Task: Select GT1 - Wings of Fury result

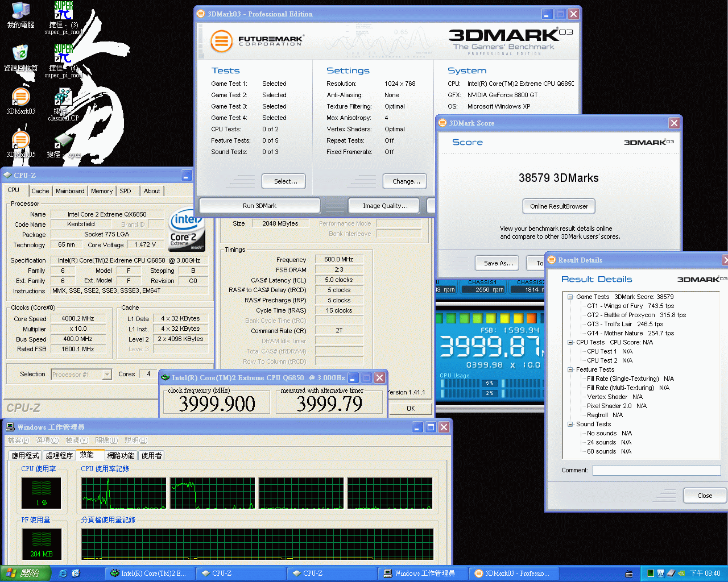Action: (630, 306)
